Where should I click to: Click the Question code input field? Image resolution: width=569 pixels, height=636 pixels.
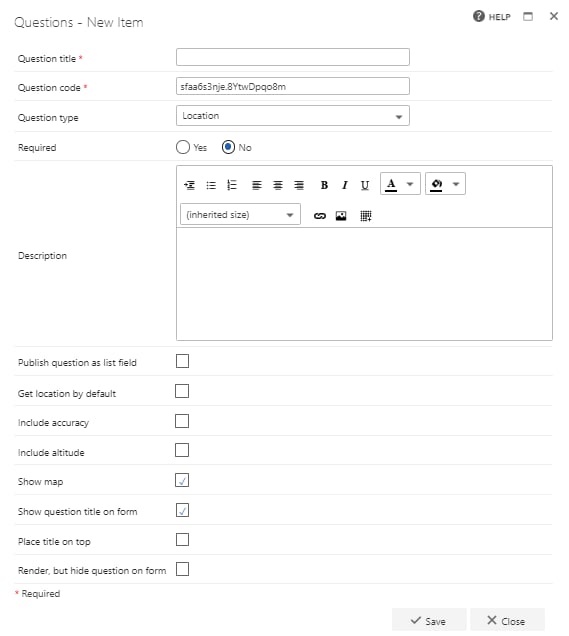pos(293,86)
